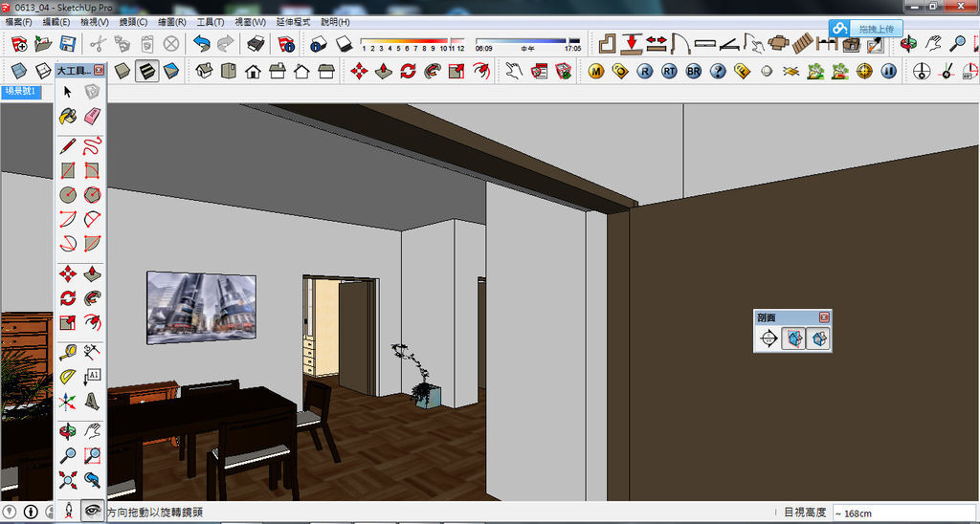Click the Print icon in toolbar
The image size is (980, 524).
[x=256, y=44]
